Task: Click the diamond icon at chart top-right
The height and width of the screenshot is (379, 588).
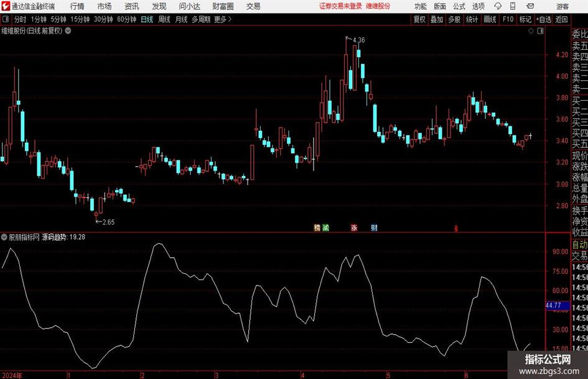Action: [531, 31]
